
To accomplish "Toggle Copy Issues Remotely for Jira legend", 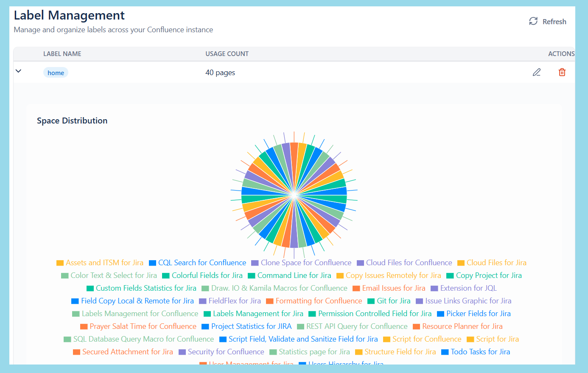I will tap(389, 275).
